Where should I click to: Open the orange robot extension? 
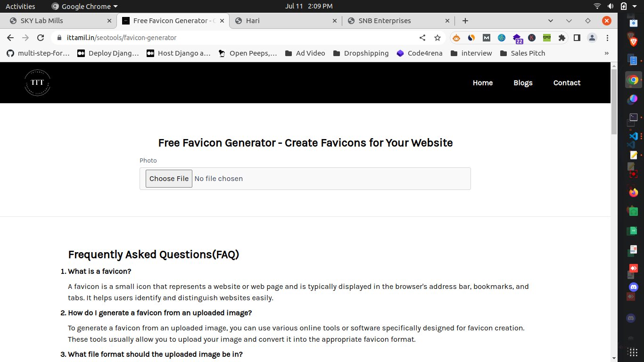456,38
